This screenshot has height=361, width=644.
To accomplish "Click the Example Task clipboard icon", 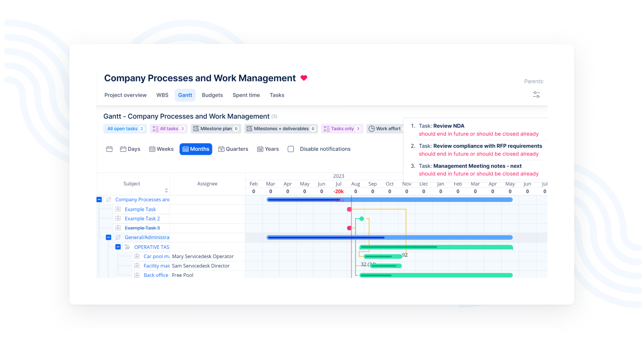I will point(118,209).
